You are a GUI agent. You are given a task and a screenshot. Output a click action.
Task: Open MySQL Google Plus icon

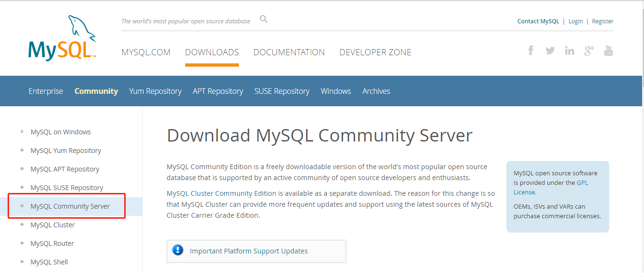(589, 51)
